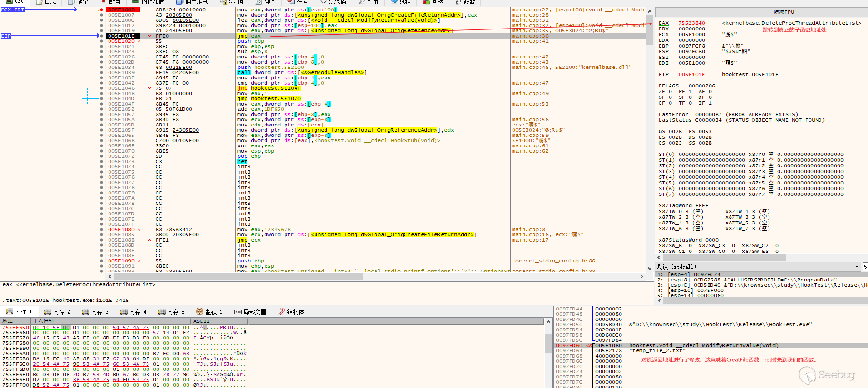The height and width of the screenshot is (388, 868).
Task: Click the 源代码 source tab icon
Action: (x=323, y=2)
